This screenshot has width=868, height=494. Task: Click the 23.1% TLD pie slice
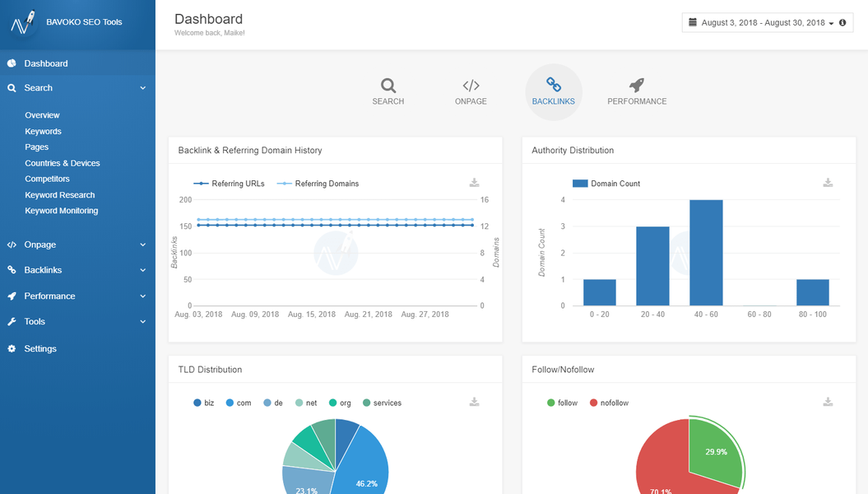(x=306, y=482)
